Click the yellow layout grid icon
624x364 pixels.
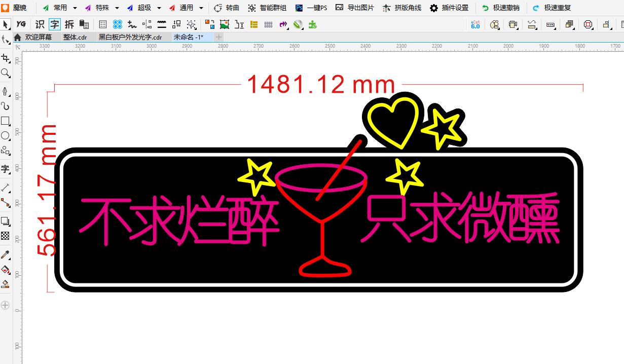[x=254, y=24]
